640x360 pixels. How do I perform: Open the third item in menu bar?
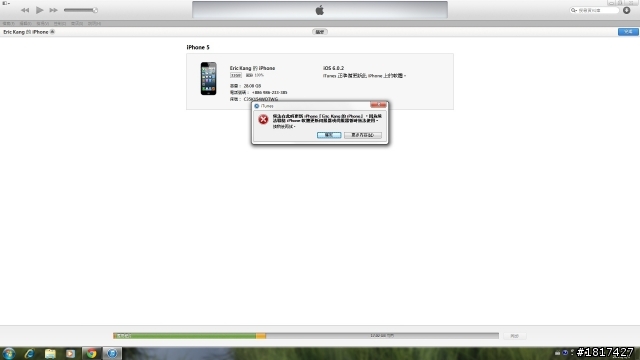point(42,24)
